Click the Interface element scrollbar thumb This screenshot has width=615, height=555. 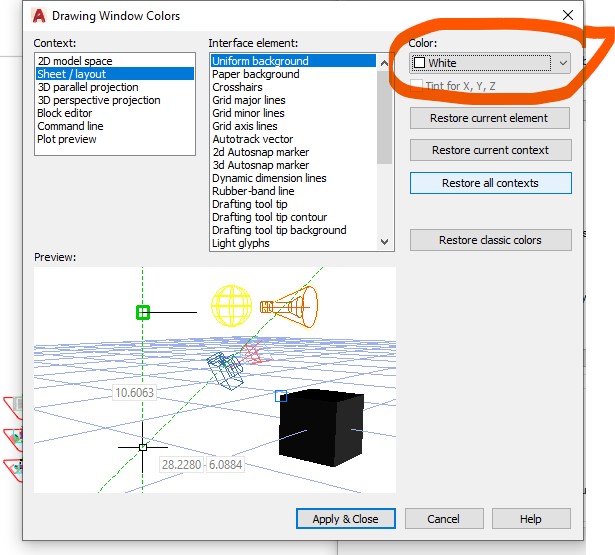(x=384, y=117)
